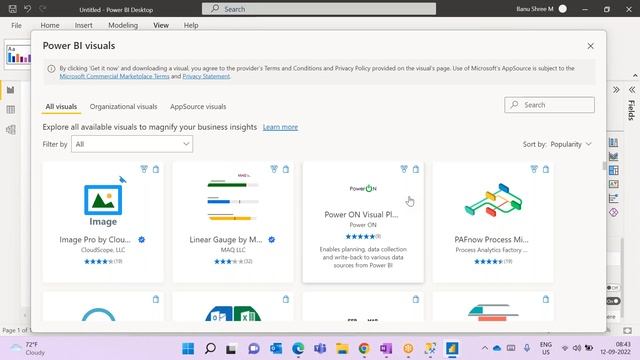Open the Filter by All dropdown
The height and width of the screenshot is (360, 640).
132,144
